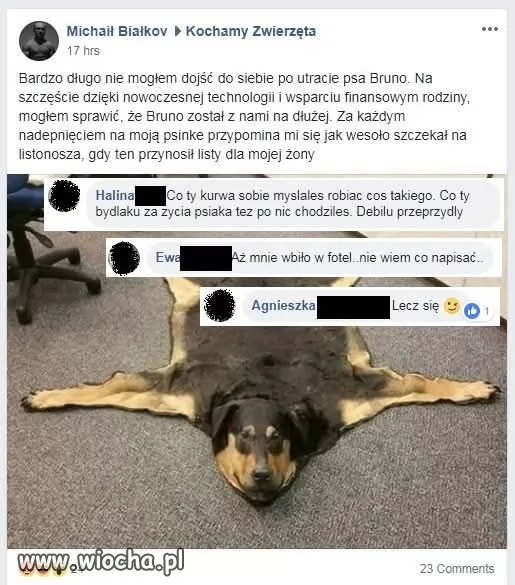Click Agnieszka's commenter name
The image size is (515, 585).
283,306
